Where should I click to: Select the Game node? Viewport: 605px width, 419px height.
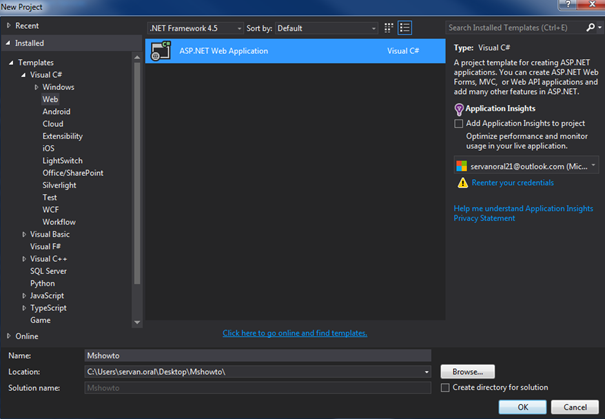pos(40,320)
